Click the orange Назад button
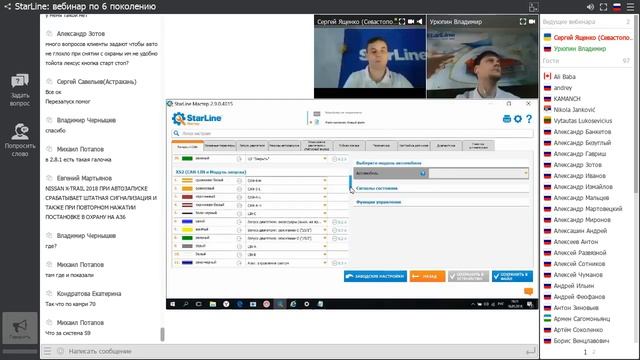Image resolution: width=640 pixels, height=360 pixels. point(427,276)
